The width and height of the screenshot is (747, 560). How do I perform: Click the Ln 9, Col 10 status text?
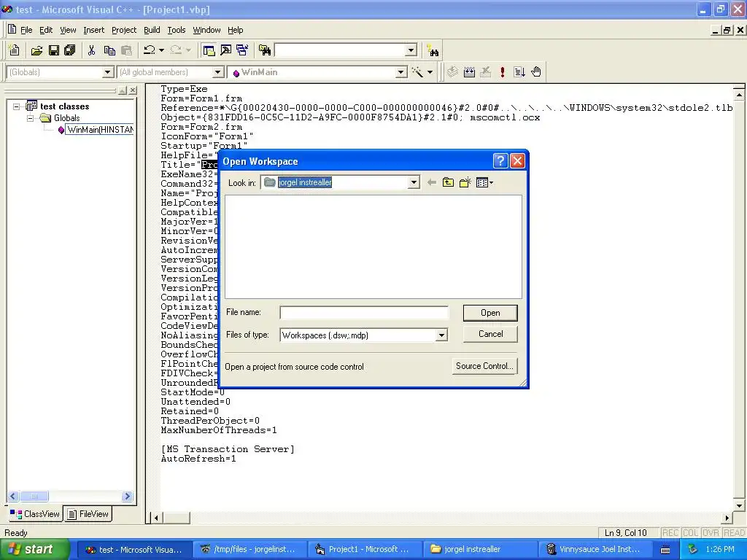pos(625,533)
